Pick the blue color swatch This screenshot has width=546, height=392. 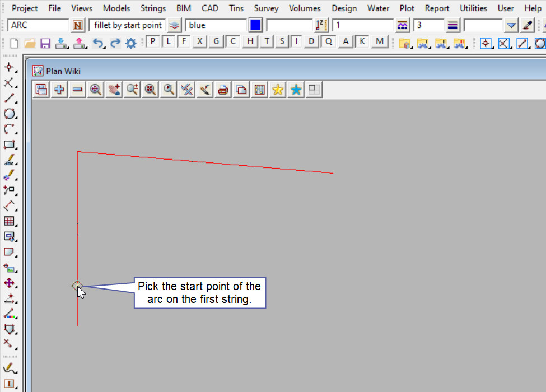point(255,25)
